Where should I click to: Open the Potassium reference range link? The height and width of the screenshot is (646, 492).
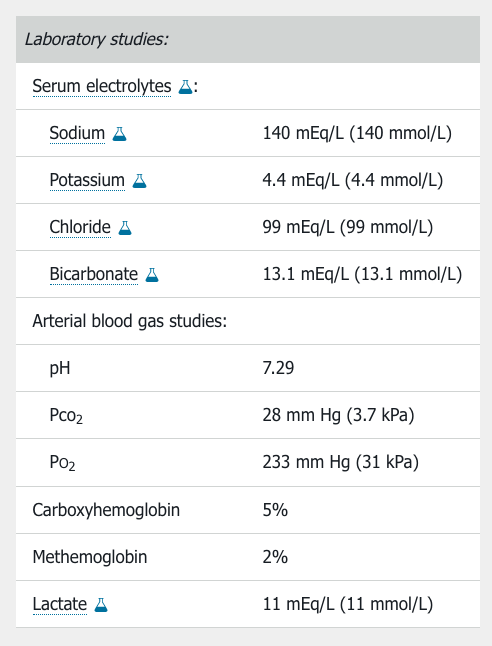(87, 180)
